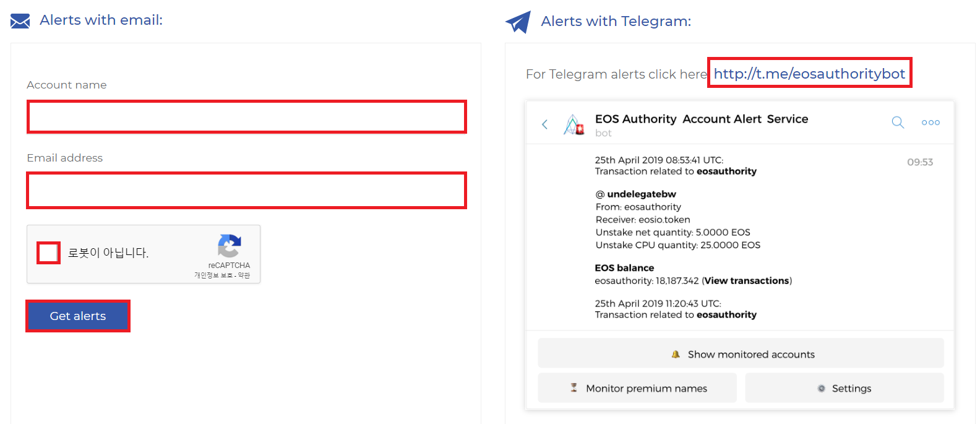Click the 25th April 2019 11:20:43 UTC line
The height and width of the screenshot is (424, 980).
658,303
